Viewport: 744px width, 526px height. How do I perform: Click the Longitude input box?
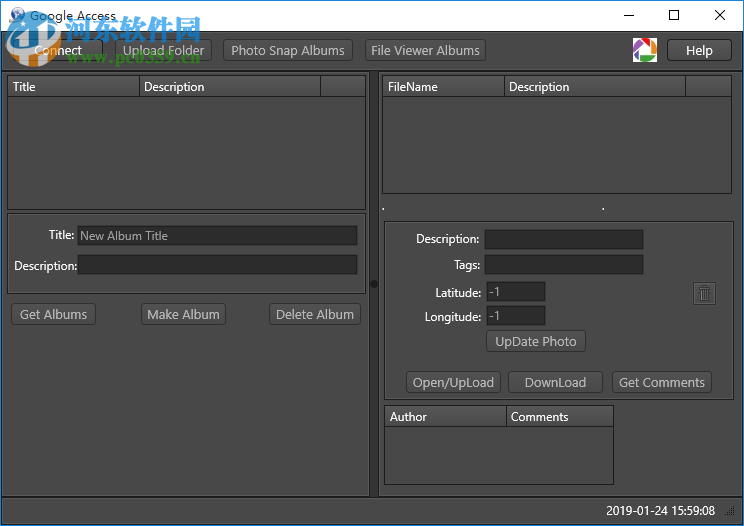coord(516,316)
